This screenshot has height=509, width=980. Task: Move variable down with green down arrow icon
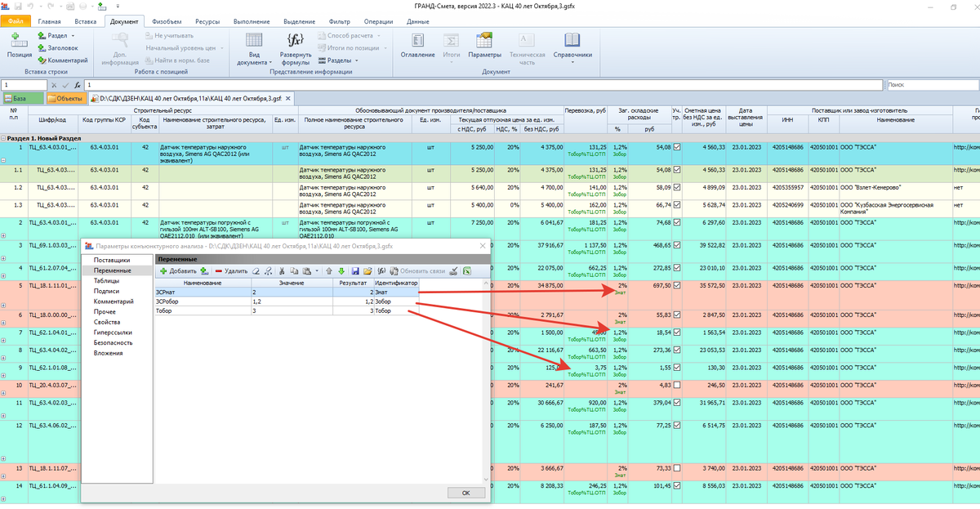click(x=341, y=270)
